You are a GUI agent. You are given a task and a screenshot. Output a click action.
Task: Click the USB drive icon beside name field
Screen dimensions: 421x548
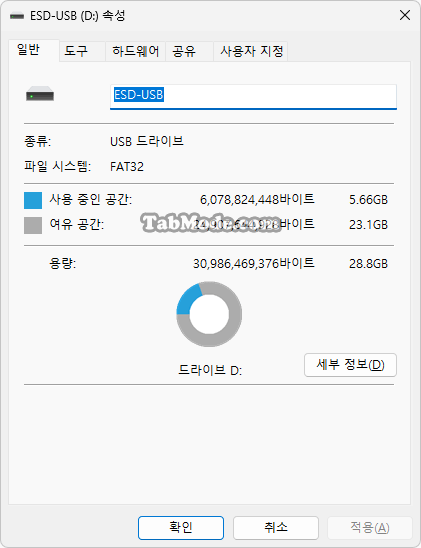click(40, 94)
